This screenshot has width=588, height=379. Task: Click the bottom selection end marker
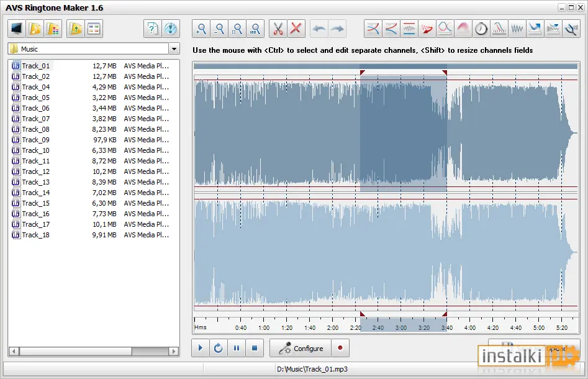pyautogui.click(x=445, y=314)
